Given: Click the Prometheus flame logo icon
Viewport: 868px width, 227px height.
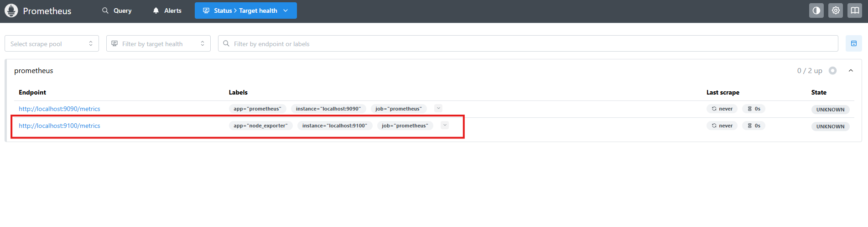Looking at the screenshot, I should click(11, 11).
